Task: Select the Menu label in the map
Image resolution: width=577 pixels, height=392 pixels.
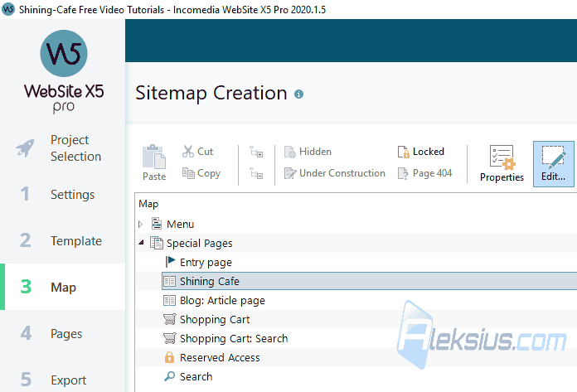Action: 181,224
